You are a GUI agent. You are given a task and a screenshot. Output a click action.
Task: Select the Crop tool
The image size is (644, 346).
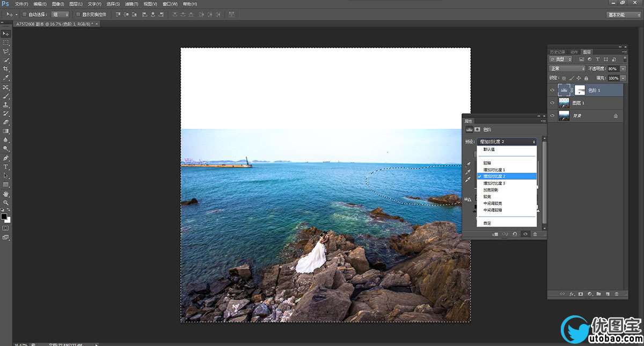(6, 69)
